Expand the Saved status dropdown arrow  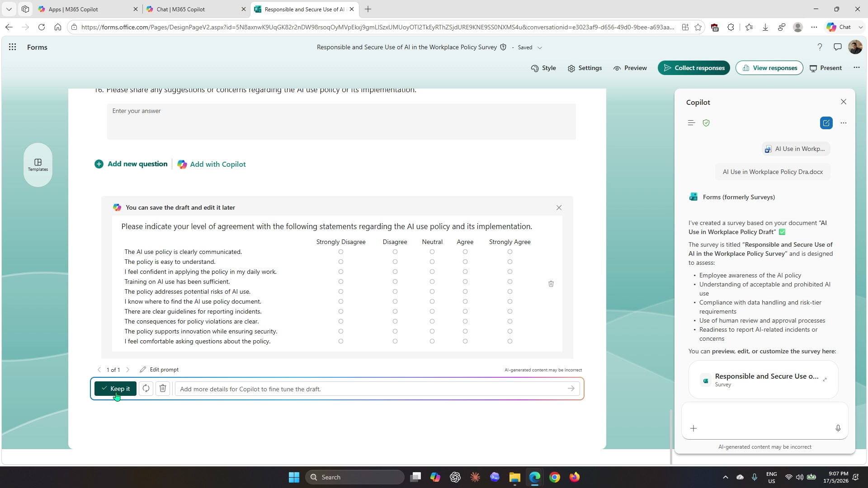point(540,47)
